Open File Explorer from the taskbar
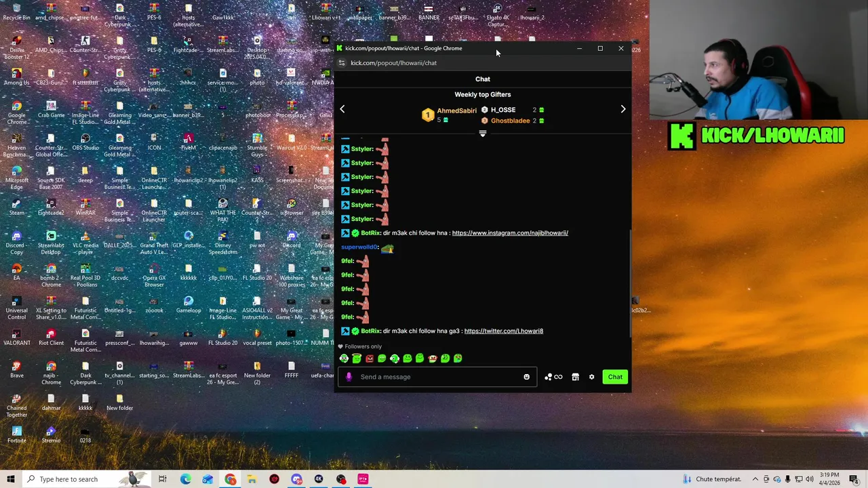 coord(252,479)
